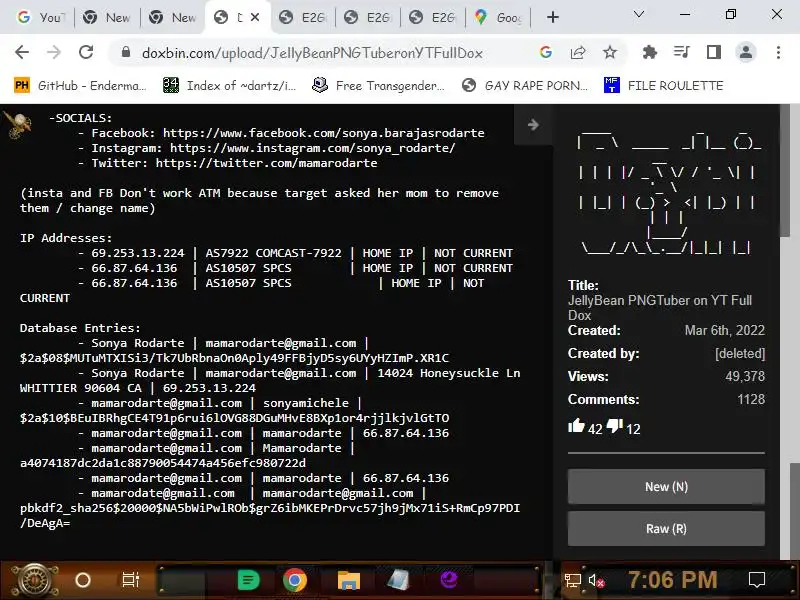This screenshot has height=600, width=800.
Task: Open the 'FILE ROULETTE' bookmark
Action: (x=663, y=85)
